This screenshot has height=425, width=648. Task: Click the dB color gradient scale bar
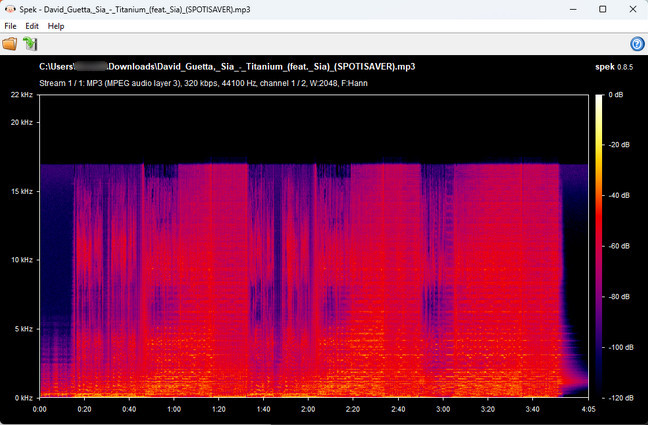pyautogui.click(x=599, y=246)
